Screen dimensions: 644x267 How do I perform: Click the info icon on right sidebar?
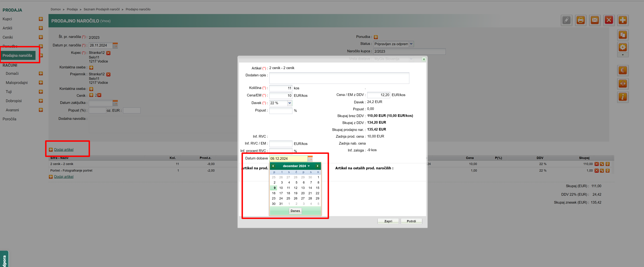point(623,97)
